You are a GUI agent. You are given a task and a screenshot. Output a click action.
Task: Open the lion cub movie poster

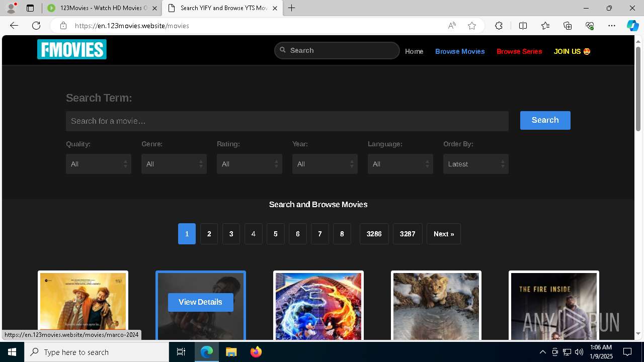pyautogui.click(x=436, y=306)
